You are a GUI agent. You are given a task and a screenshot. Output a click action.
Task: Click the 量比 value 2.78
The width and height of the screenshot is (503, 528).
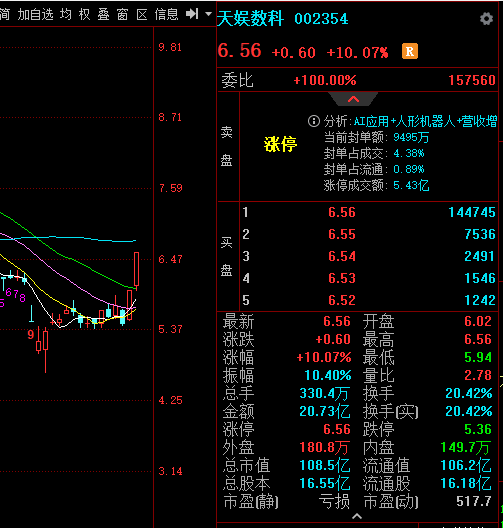tap(478, 375)
